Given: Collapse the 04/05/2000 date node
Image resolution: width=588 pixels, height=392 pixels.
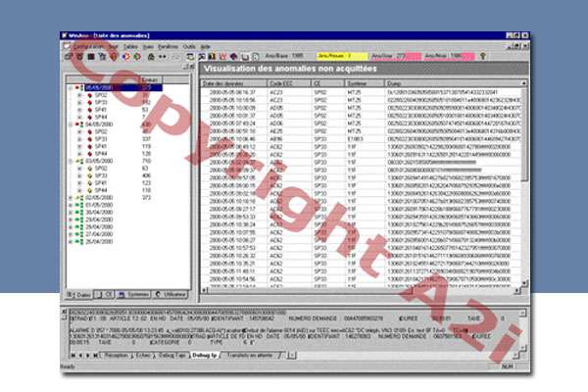Looking at the screenshot, I should pos(70,124).
